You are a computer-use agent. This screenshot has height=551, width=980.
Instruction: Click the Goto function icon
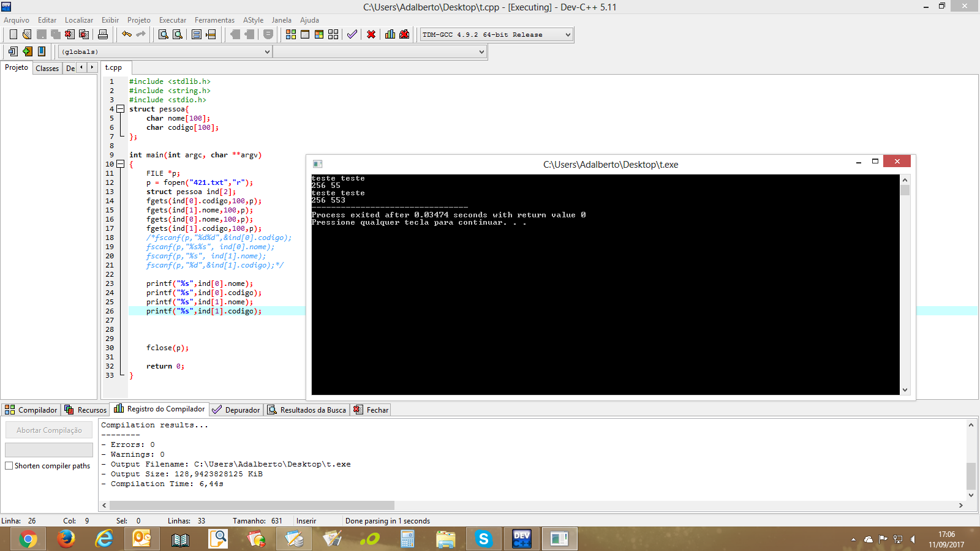tap(197, 34)
